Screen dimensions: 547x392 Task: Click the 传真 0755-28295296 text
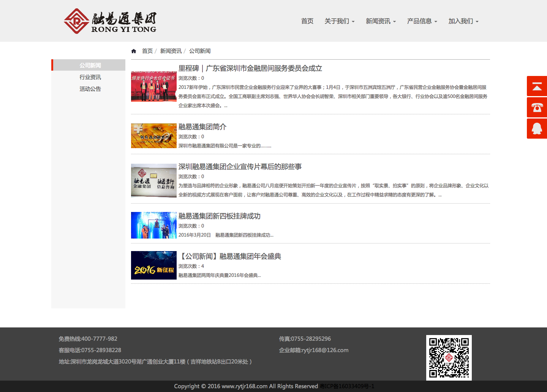(x=305, y=339)
